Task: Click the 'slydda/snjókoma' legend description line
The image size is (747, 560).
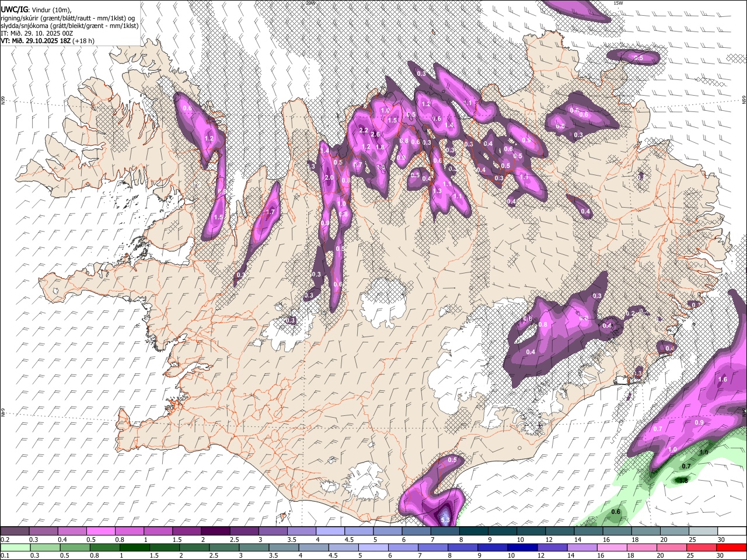Action: tap(69, 26)
